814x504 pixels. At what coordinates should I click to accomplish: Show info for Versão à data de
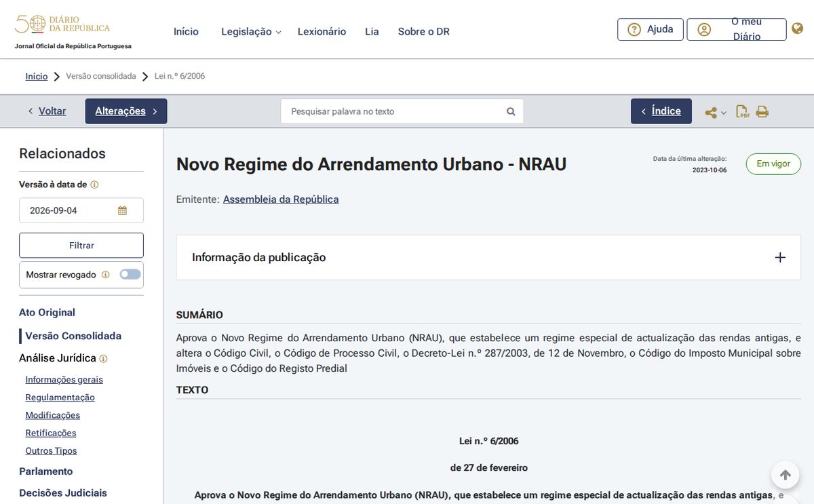pyautogui.click(x=95, y=185)
